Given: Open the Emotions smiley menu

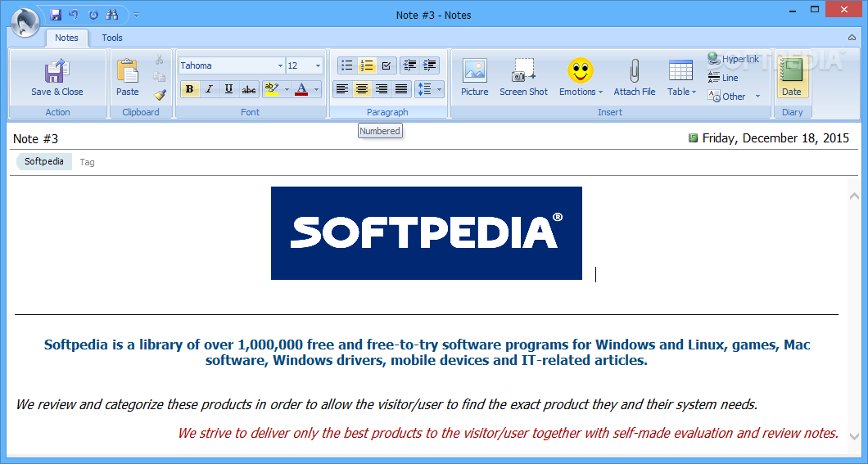Looking at the screenshot, I should [581, 78].
